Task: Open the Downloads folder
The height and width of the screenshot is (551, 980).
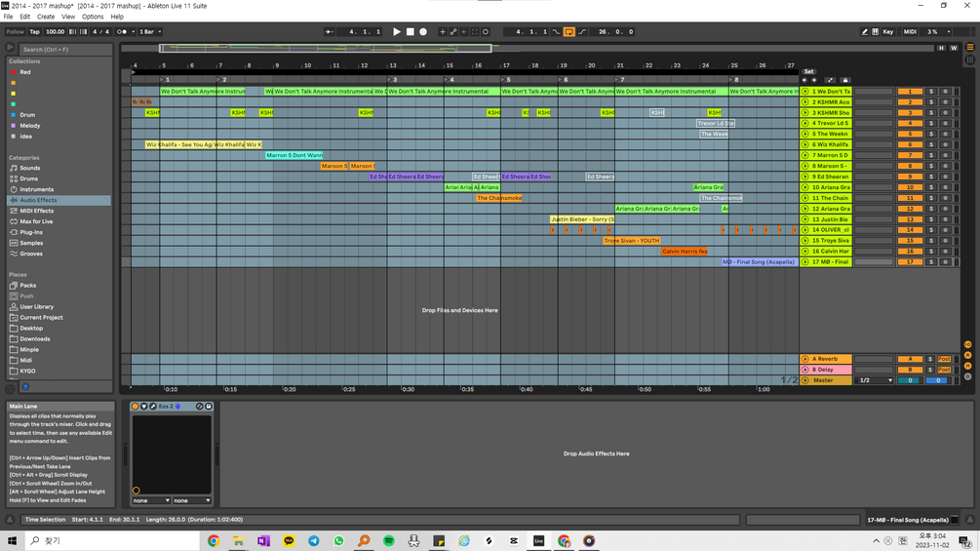Action: click(34, 339)
